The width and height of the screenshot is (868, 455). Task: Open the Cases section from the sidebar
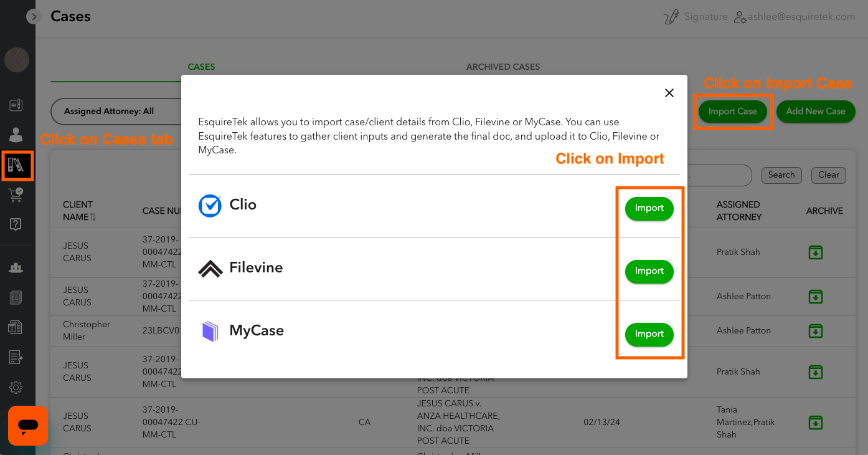tap(17, 165)
